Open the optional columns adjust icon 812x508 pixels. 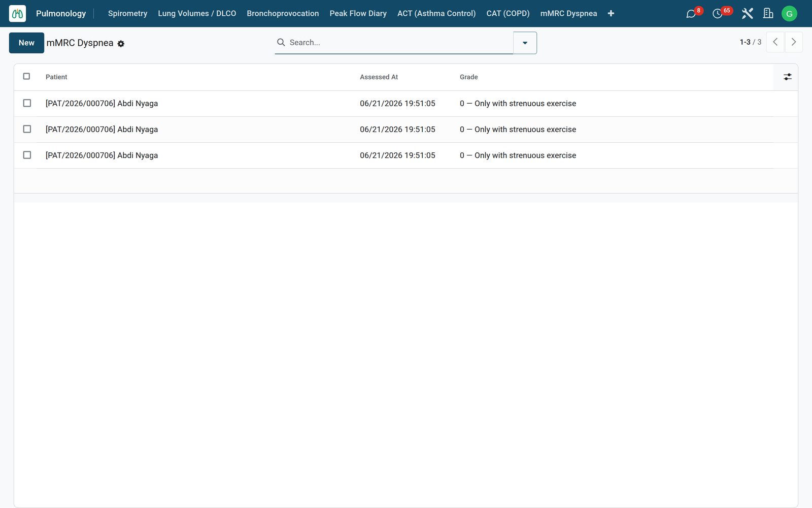[x=787, y=77]
